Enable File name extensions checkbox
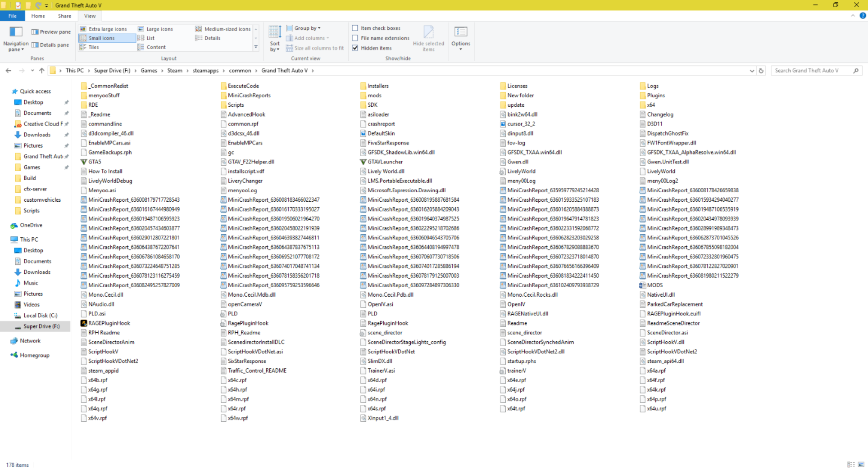Screen dimensions: 868x470 [x=355, y=38]
